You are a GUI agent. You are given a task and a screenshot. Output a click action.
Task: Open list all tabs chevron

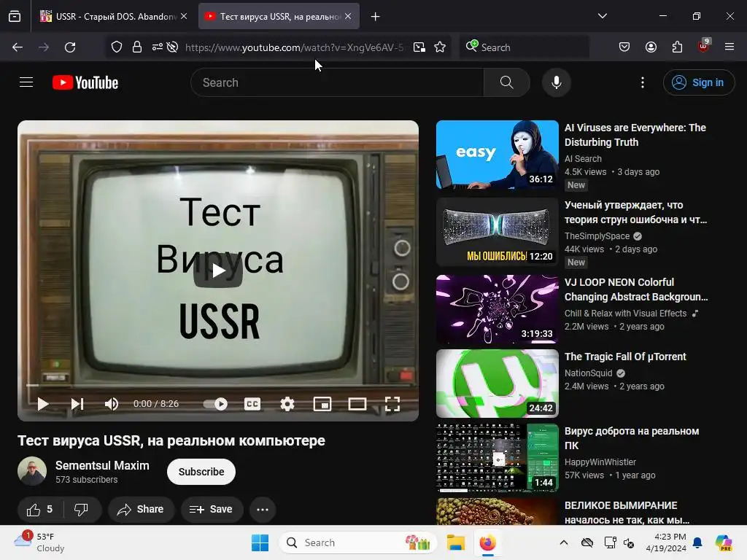pyautogui.click(x=603, y=16)
